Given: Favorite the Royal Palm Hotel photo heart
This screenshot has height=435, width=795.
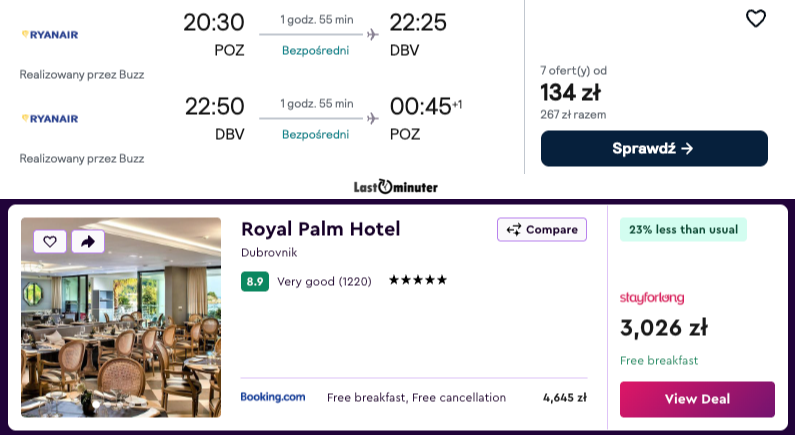Looking at the screenshot, I should click(50, 241).
